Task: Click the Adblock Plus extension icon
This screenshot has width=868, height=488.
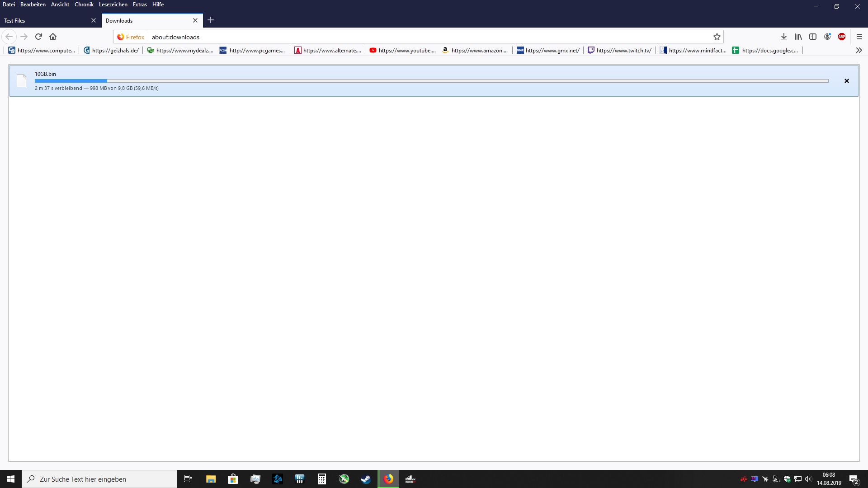Action: coord(842,37)
